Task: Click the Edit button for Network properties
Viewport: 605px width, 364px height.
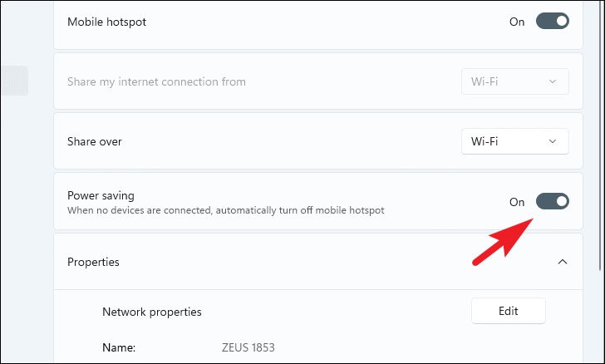Action: 508,311
